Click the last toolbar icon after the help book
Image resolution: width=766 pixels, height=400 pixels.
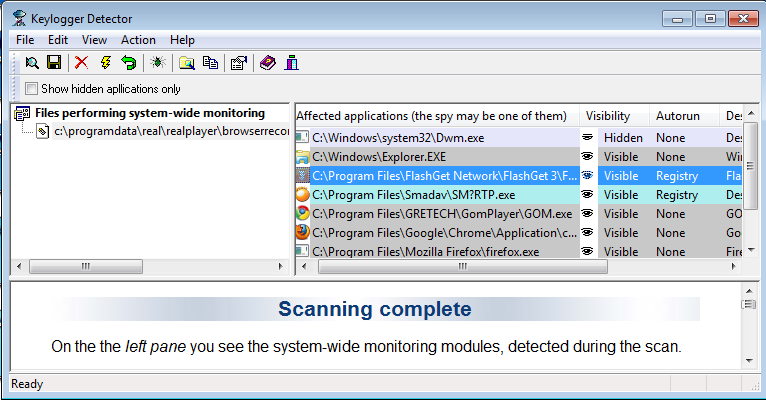coord(292,63)
